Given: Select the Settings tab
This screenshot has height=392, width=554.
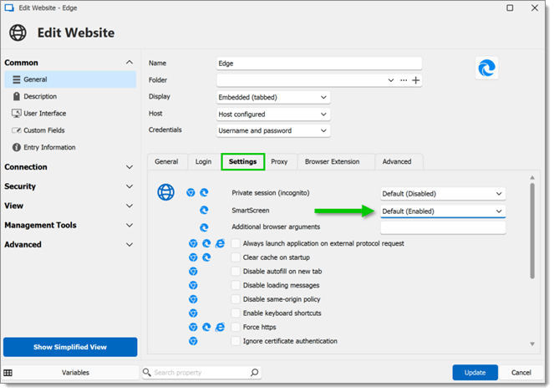Looking at the screenshot, I should pyautogui.click(x=242, y=161).
